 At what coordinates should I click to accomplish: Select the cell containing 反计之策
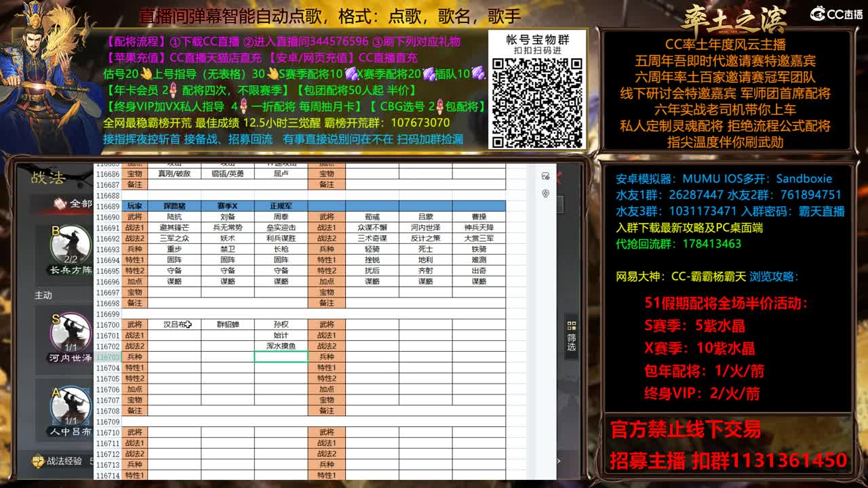(425, 238)
